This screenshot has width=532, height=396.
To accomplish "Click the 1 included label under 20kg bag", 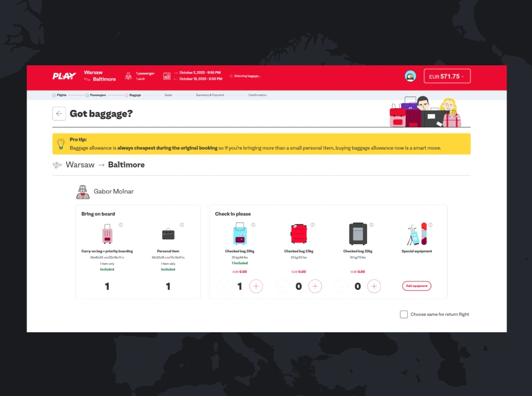I will pos(240,263).
